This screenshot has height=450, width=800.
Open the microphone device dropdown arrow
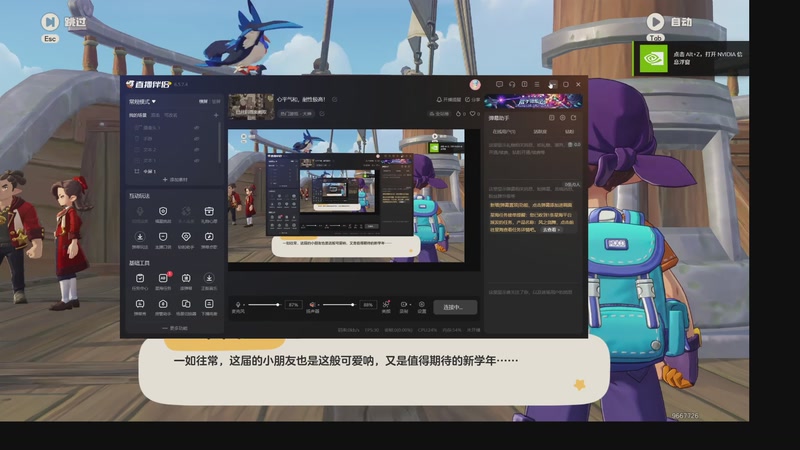[x=243, y=305]
